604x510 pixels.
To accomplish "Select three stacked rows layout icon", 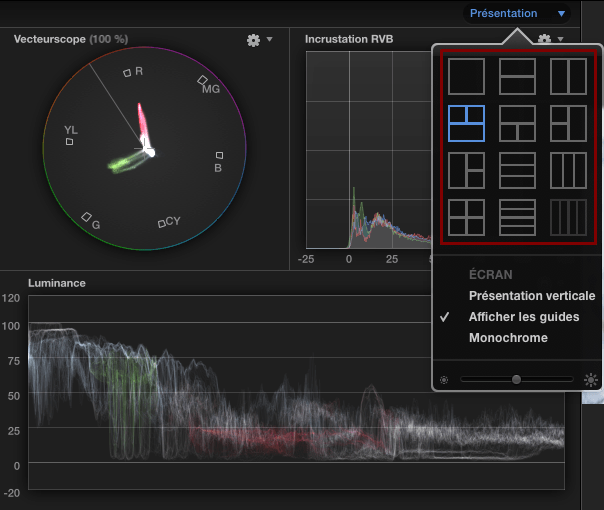I will (x=517, y=170).
